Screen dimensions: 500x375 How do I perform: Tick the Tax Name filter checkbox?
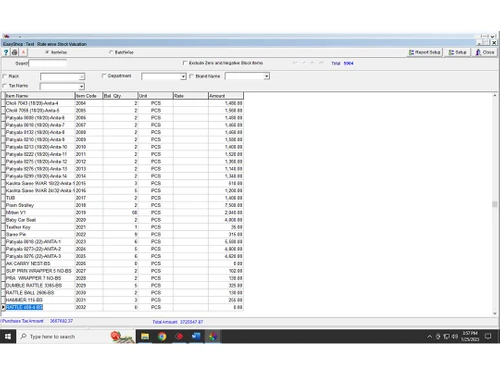tap(5, 86)
